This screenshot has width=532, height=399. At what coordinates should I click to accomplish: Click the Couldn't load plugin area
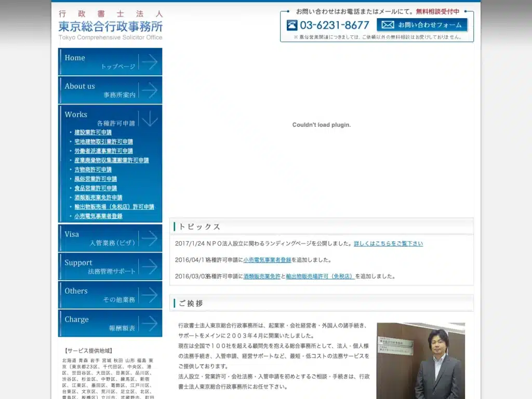321,125
